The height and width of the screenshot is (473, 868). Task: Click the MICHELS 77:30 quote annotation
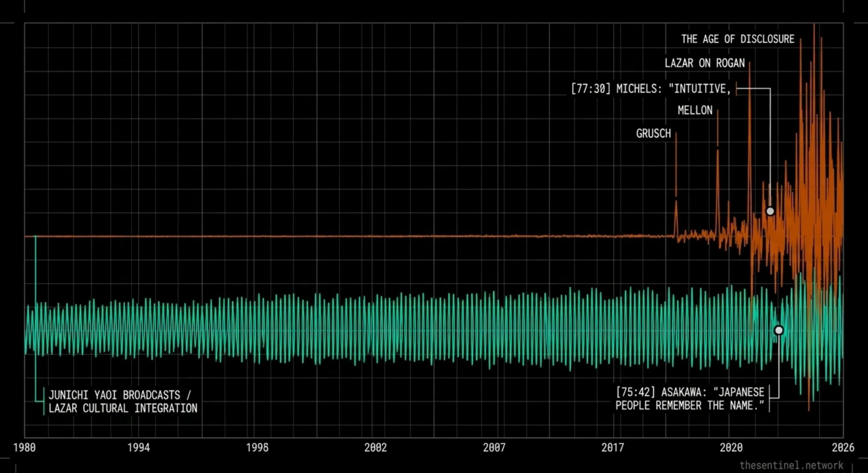click(651, 89)
